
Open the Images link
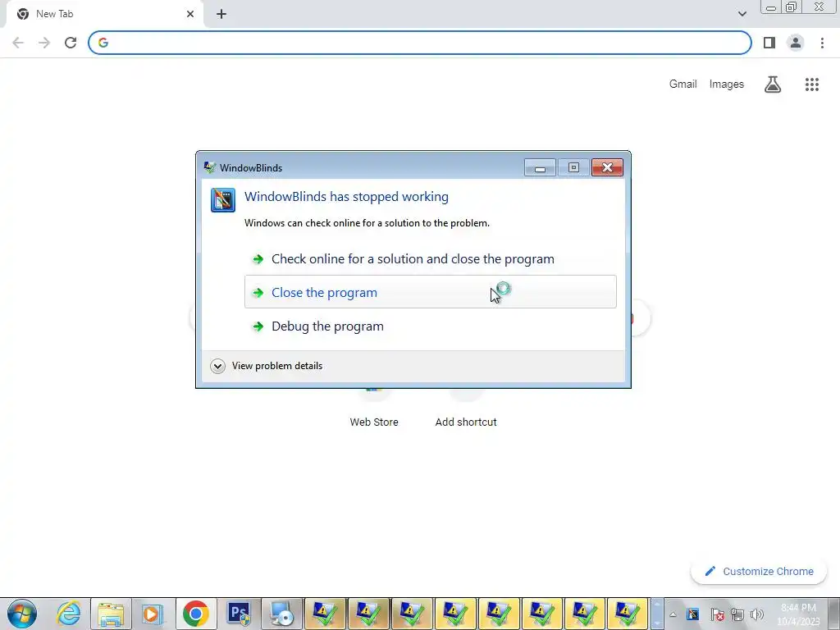(x=727, y=84)
